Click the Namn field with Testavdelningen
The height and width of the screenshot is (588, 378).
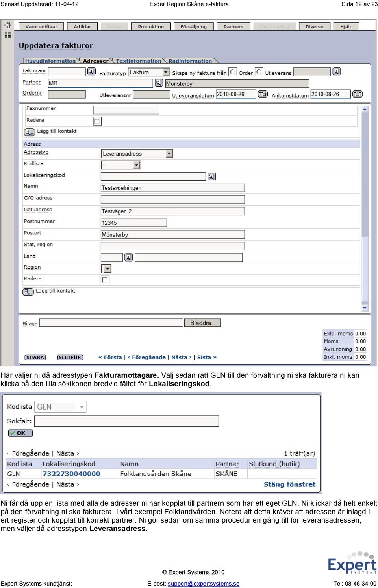172,188
